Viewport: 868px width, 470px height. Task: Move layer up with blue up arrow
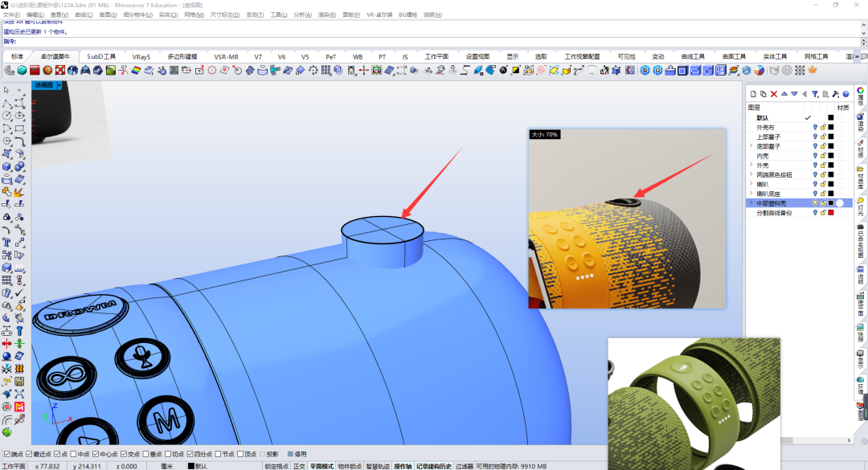pyautogui.click(x=784, y=94)
